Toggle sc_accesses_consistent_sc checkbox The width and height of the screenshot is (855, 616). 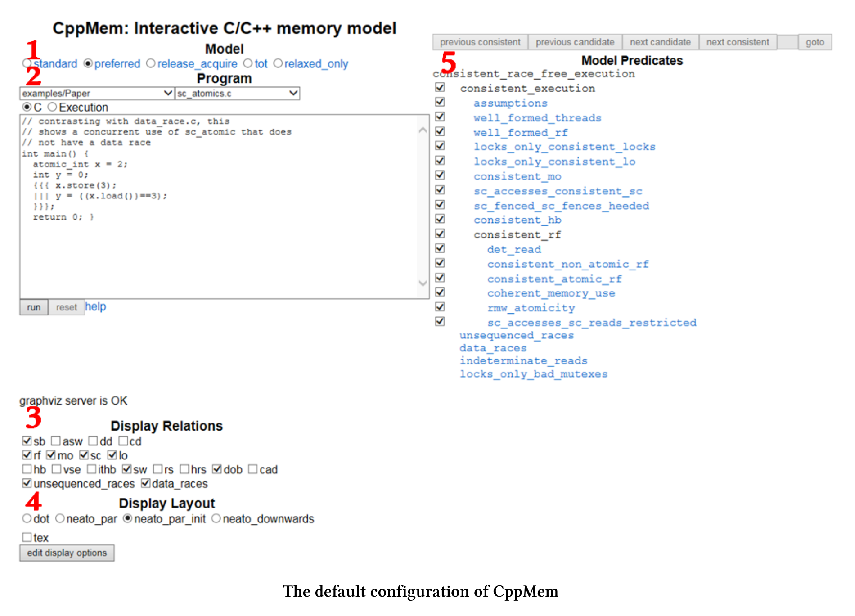[440, 190]
